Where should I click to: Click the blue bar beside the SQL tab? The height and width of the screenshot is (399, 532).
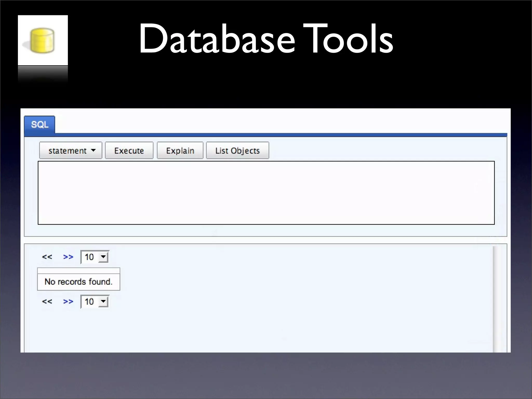point(281,135)
